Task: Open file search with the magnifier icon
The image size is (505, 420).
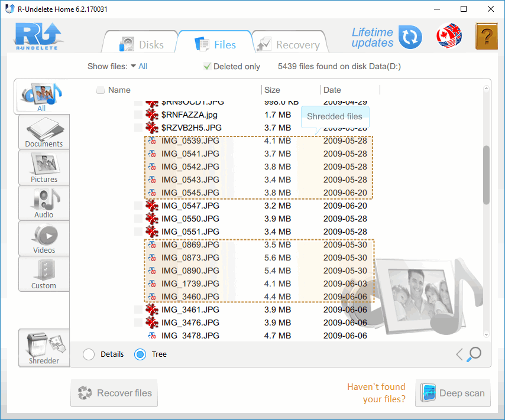Action: [474, 354]
